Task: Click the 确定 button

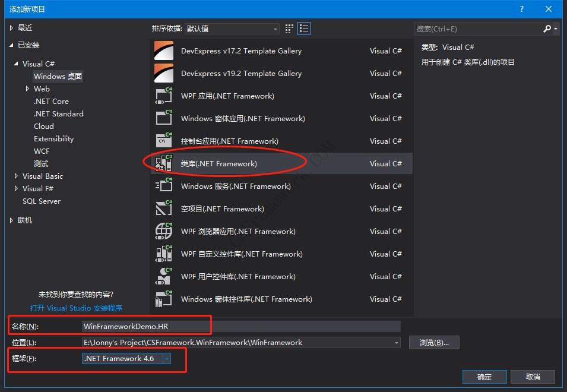Action: tap(484, 377)
